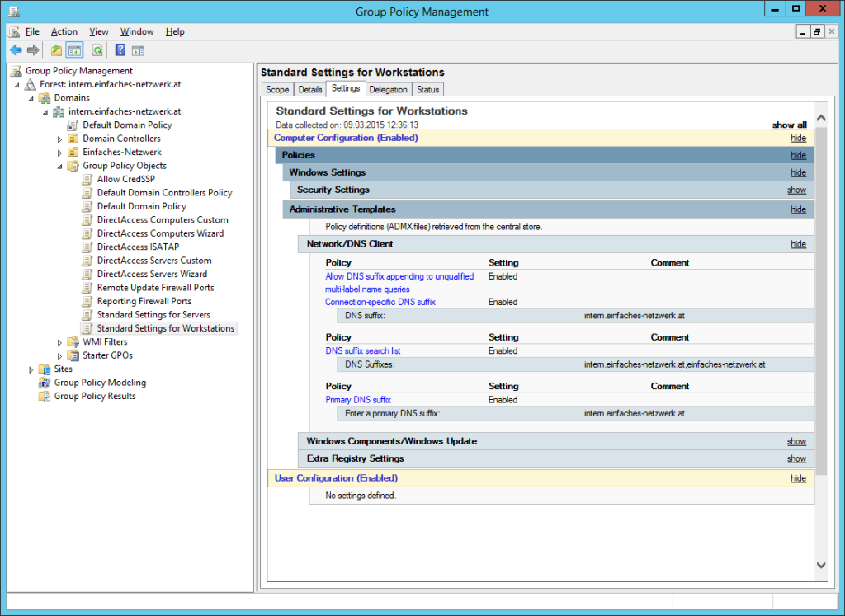Click the Back navigation arrow
This screenshot has width=845, height=616.
coord(15,49)
